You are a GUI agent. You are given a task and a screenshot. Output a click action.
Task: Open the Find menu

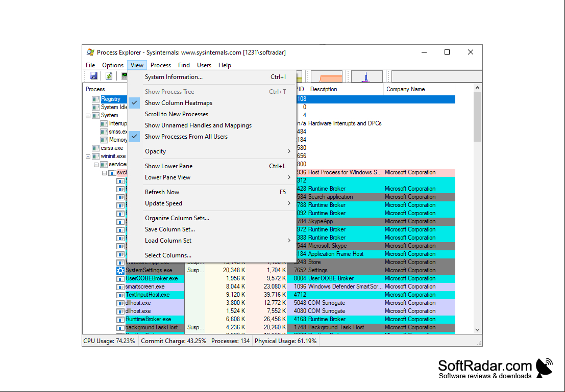click(184, 65)
